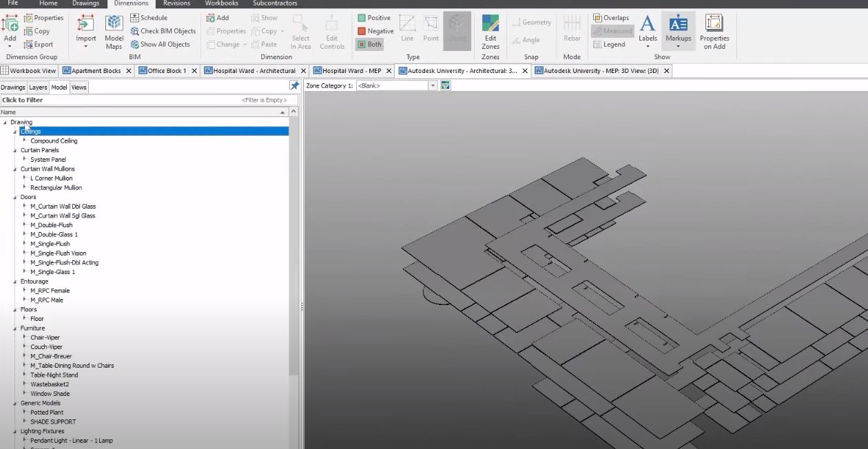
Task: Copy the dimension group
Action: (x=37, y=31)
